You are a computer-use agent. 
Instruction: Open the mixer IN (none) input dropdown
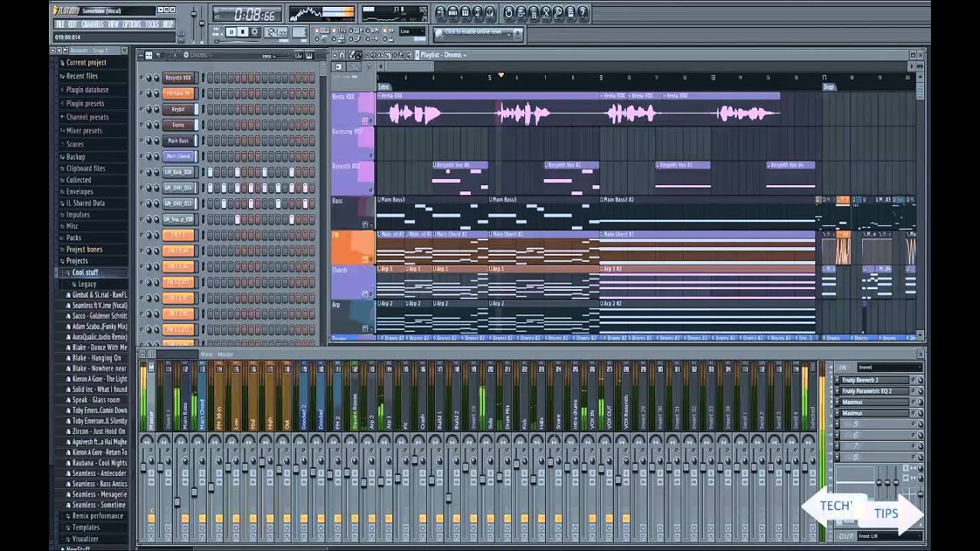click(890, 367)
